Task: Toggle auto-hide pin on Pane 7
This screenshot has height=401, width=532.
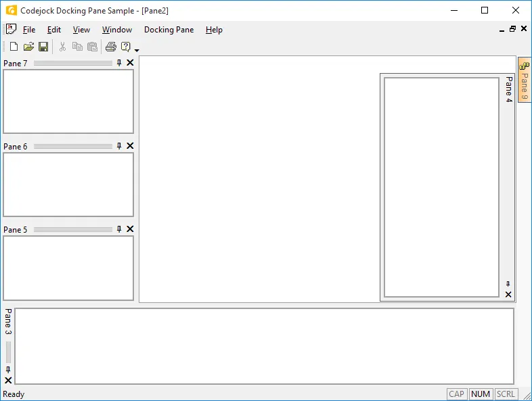Action: [119, 63]
